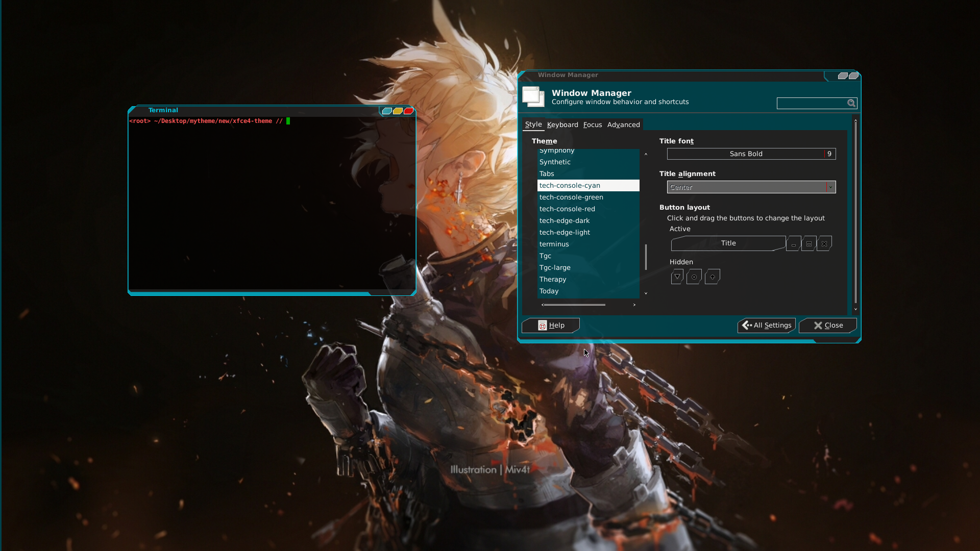Select the tech-edge-light theme
Screen dimensions: 980x551
(588, 233)
